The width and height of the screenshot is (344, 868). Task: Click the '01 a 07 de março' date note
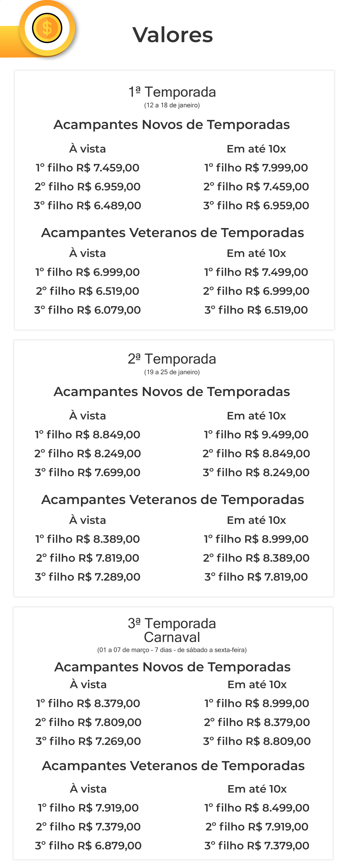coord(172,650)
